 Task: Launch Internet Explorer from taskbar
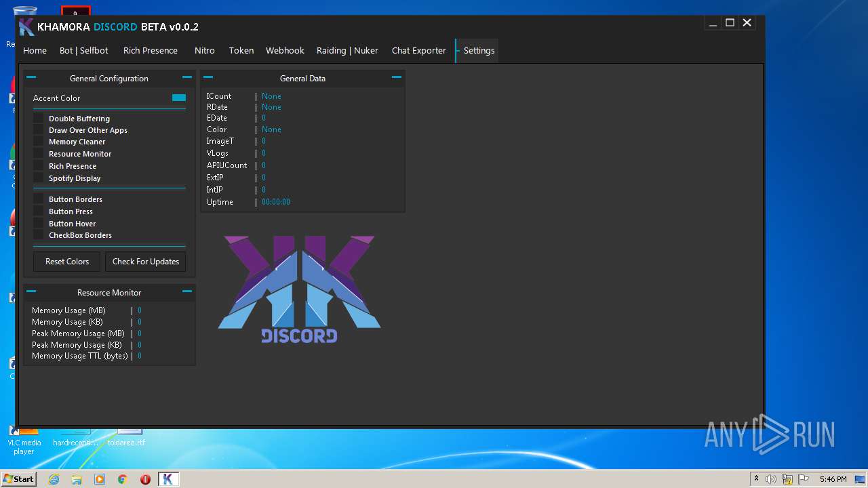pos(54,479)
